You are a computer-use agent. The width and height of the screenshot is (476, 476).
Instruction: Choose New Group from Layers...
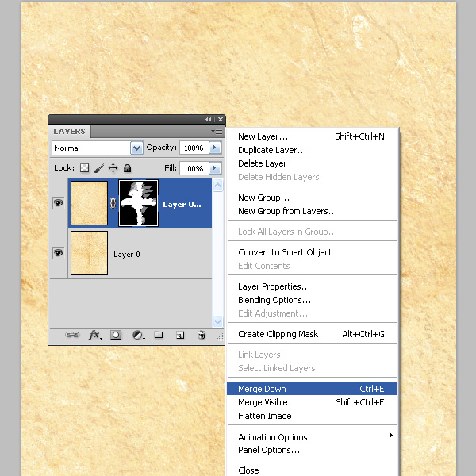(x=312, y=211)
